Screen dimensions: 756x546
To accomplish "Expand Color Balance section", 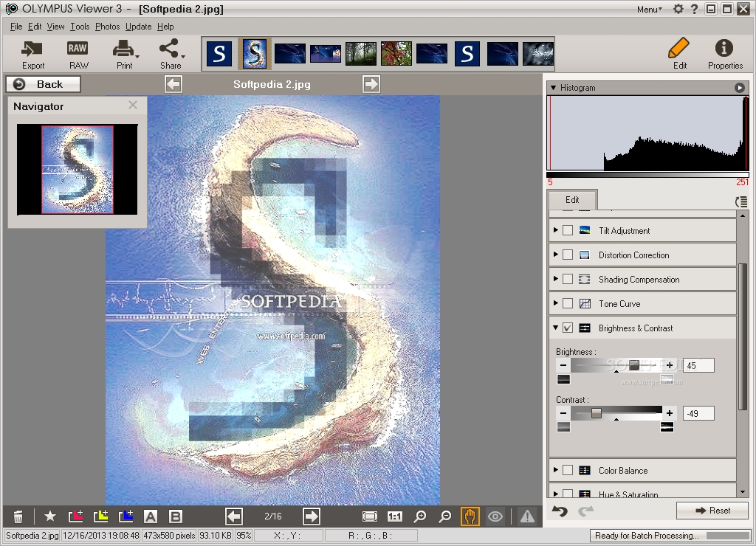I will (555, 469).
